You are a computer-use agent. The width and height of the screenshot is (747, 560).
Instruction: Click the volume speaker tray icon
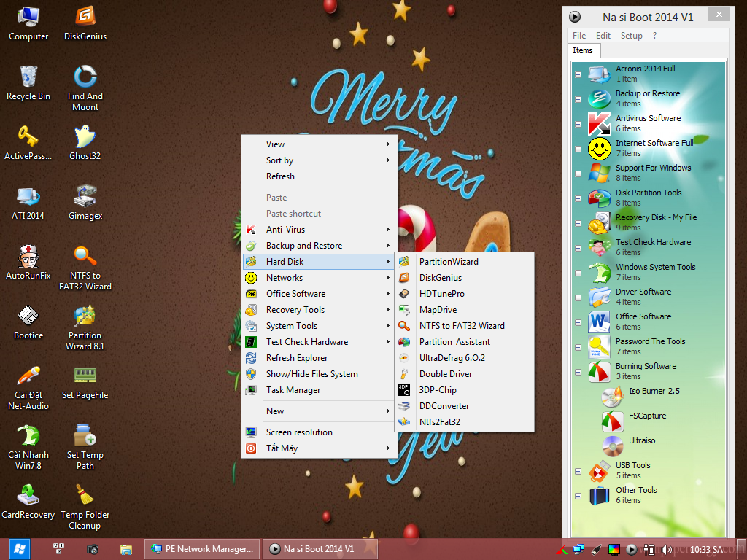(667, 550)
